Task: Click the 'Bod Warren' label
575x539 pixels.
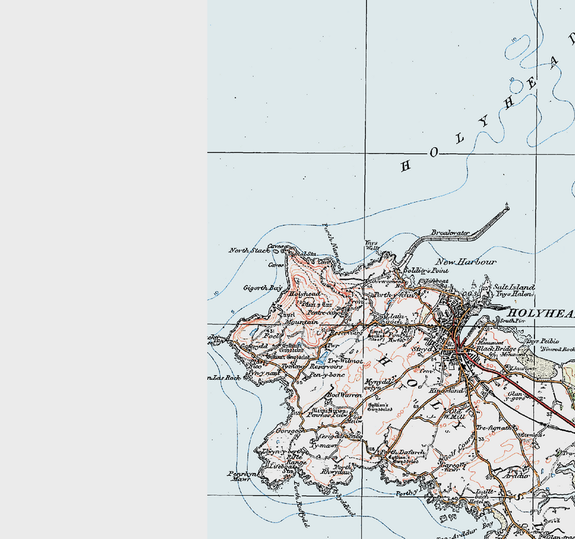Action: point(344,395)
